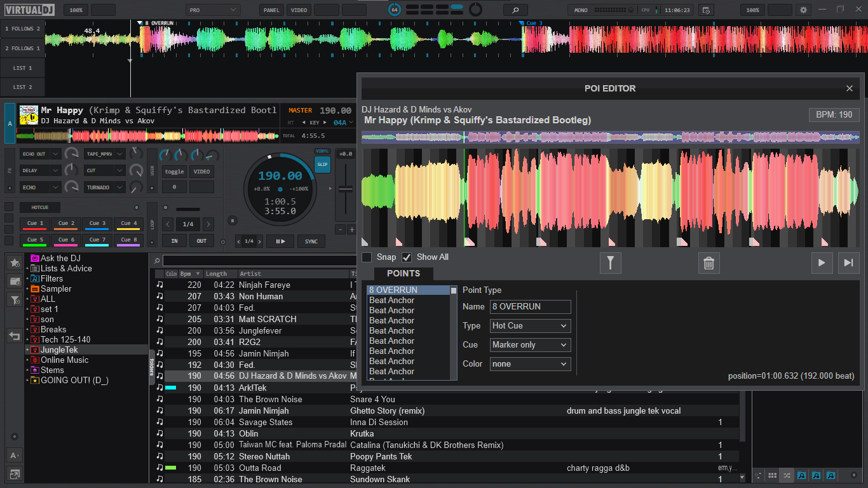Open the PRO layout dropdown
Viewport: 868px width, 488px height.
pos(213,10)
